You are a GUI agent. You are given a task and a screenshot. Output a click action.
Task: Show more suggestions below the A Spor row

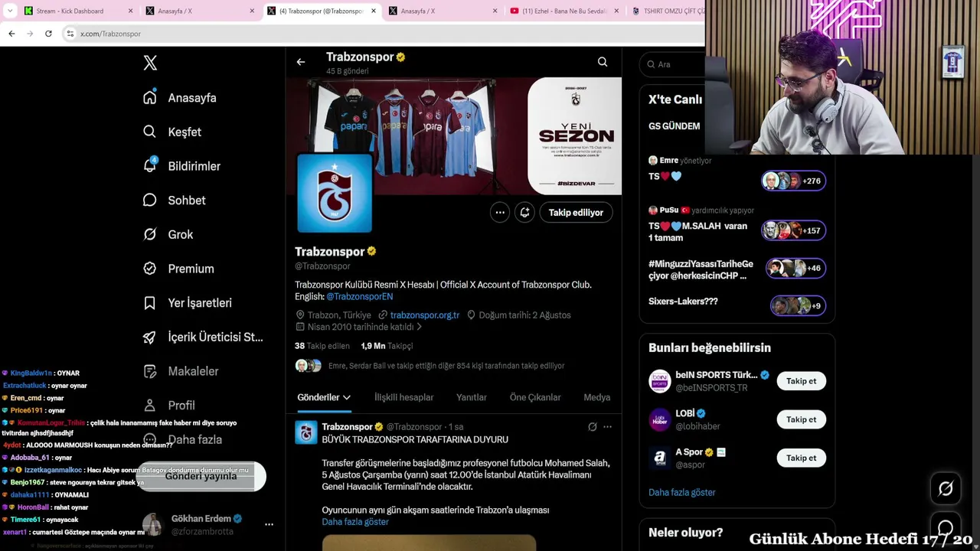(682, 492)
